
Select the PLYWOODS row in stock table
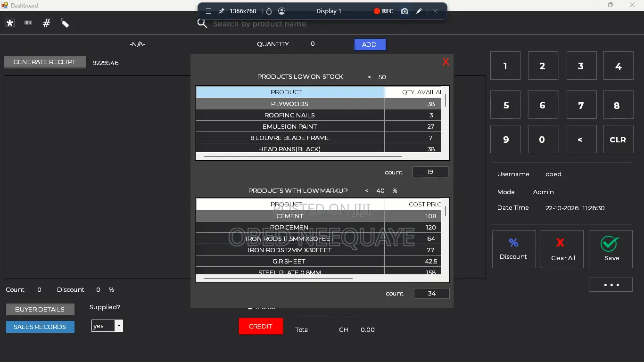(319, 104)
